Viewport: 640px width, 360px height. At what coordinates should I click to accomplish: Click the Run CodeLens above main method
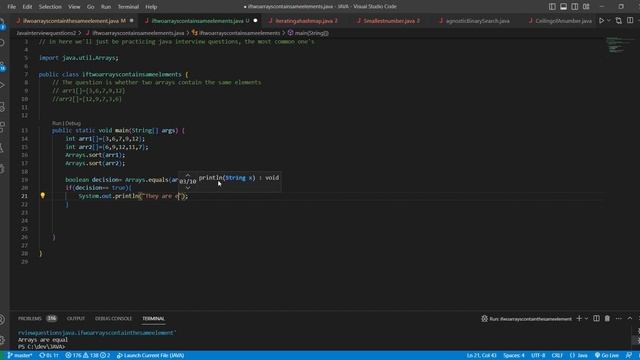[x=56, y=123]
